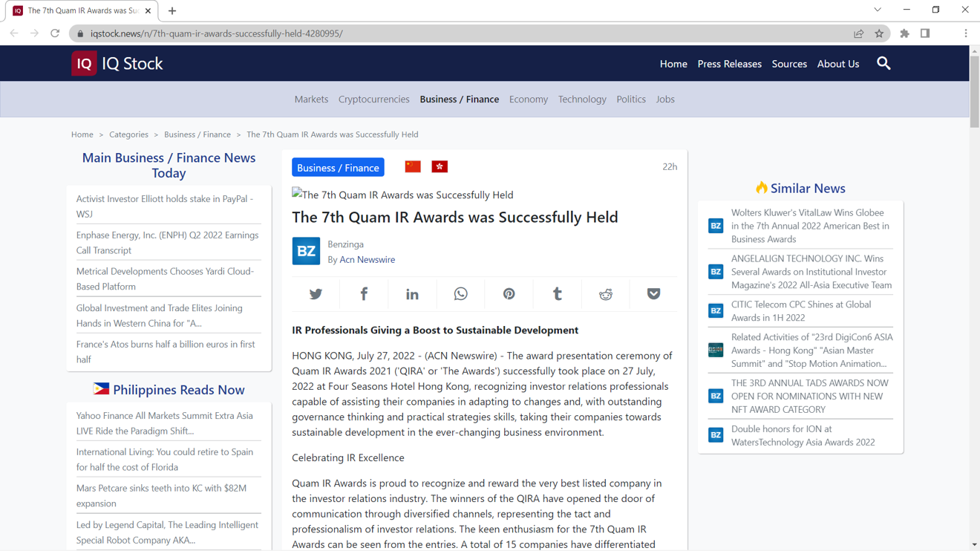Click the address bar URL field
The image size is (980, 551).
click(x=468, y=33)
